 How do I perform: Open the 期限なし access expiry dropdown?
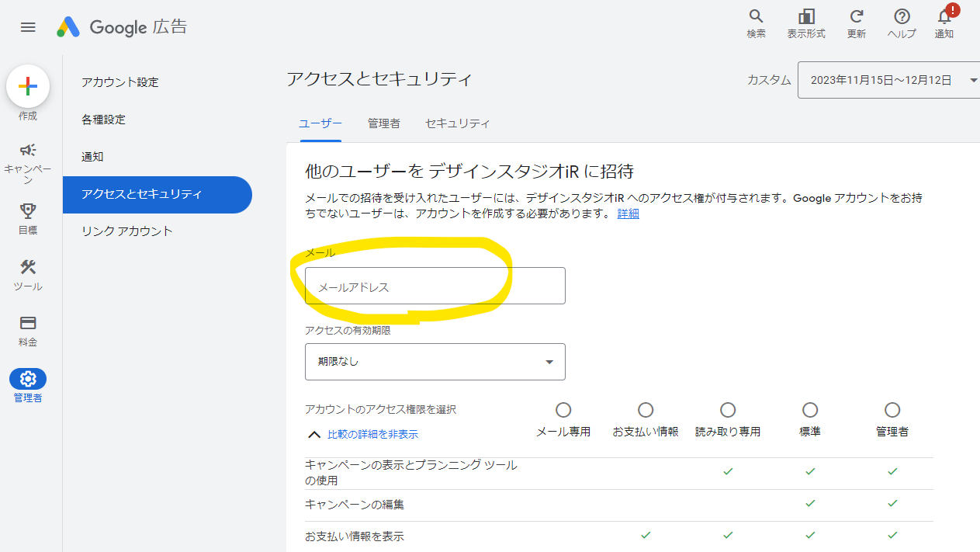(x=435, y=362)
